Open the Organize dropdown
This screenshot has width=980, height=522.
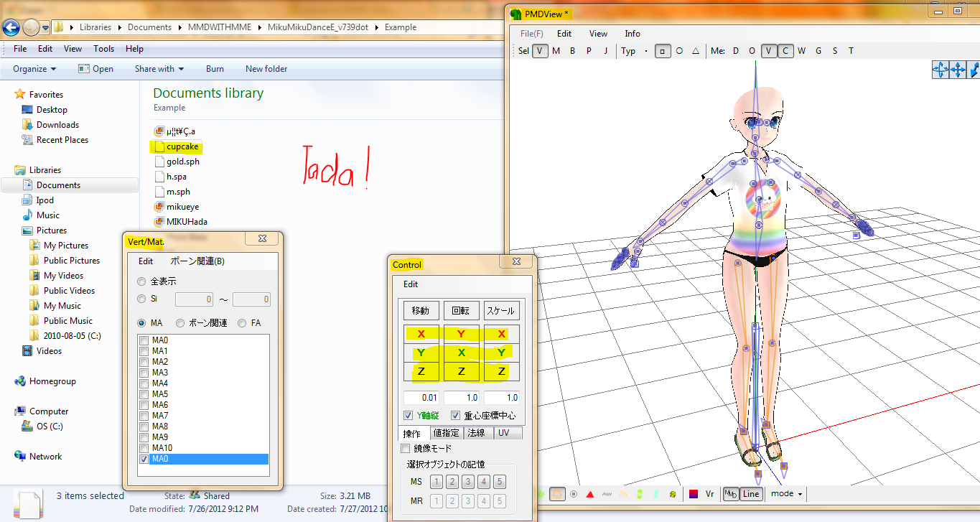point(34,69)
